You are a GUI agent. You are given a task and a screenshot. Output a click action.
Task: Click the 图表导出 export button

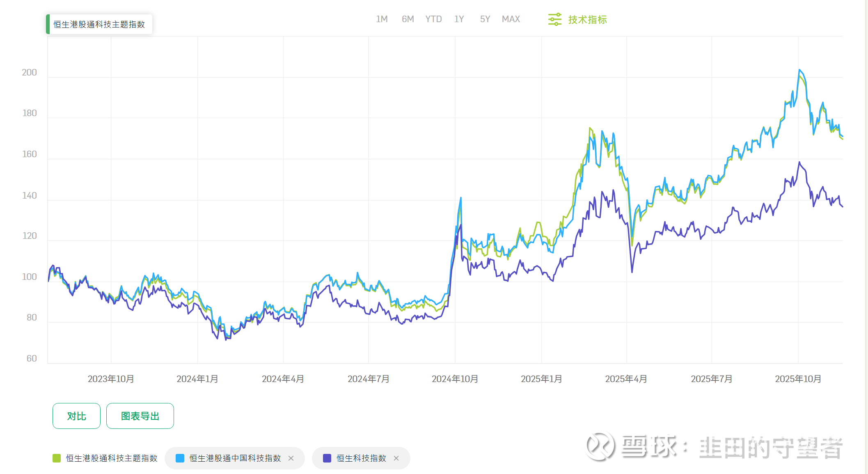(140, 416)
